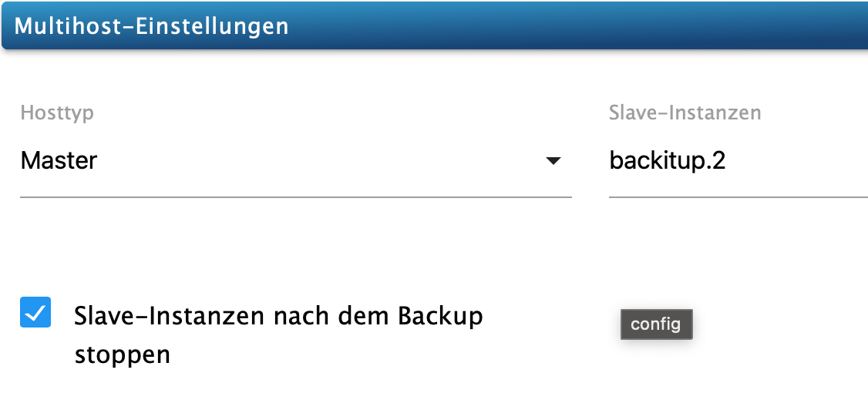This screenshot has width=868, height=393.
Task: Click the white checkmark icon
Action: (x=35, y=313)
